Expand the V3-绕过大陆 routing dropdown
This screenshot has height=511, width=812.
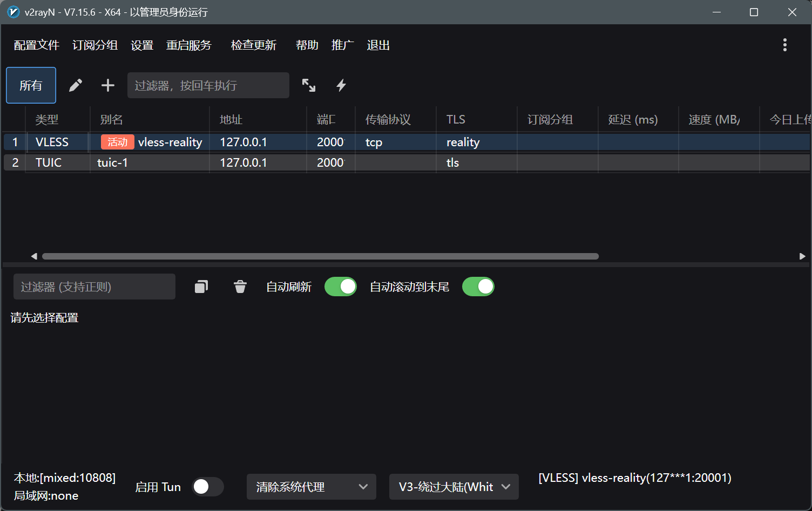click(454, 487)
